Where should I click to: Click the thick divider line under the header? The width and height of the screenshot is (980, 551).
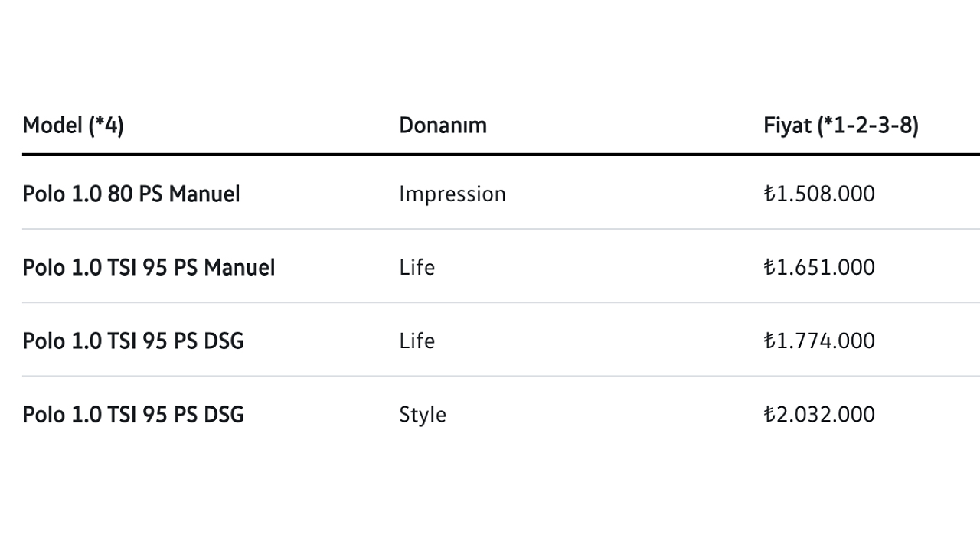[490, 155]
